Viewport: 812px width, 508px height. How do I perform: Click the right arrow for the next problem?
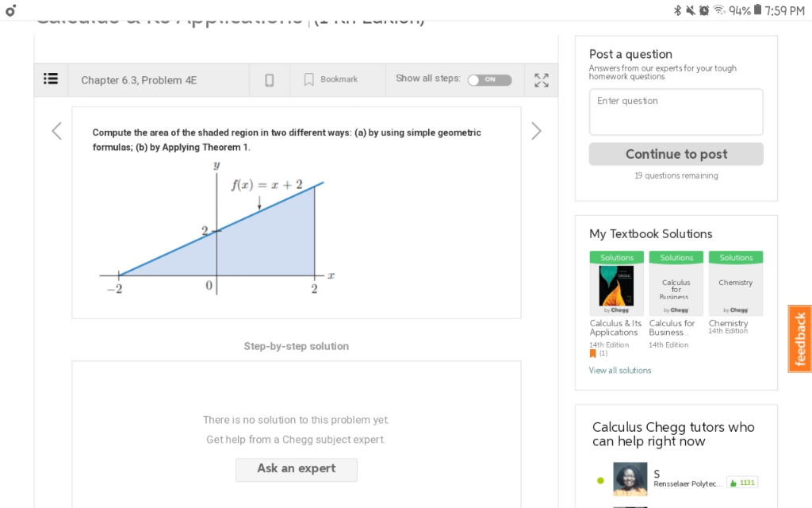[536, 131]
